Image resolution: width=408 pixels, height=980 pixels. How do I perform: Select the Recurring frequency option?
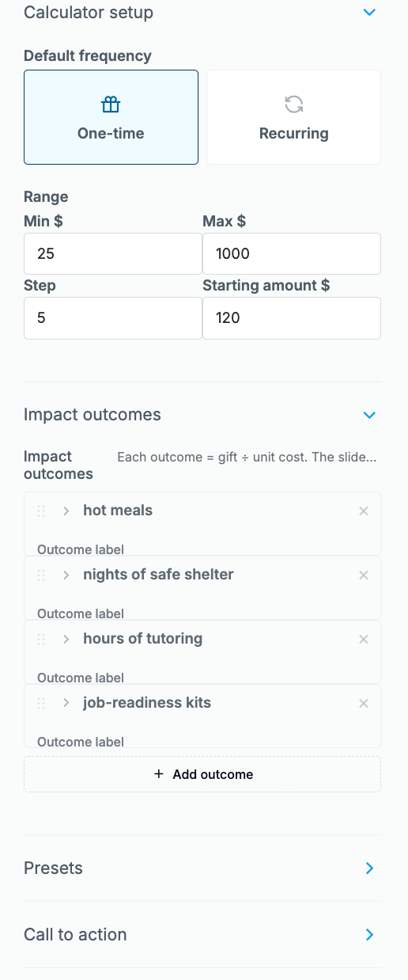click(x=293, y=117)
